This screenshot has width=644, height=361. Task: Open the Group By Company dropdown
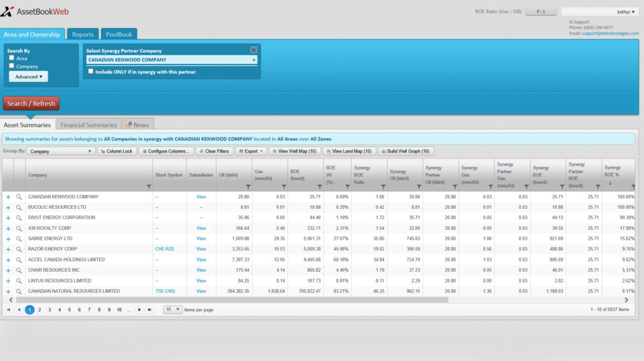tap(61, 151)
